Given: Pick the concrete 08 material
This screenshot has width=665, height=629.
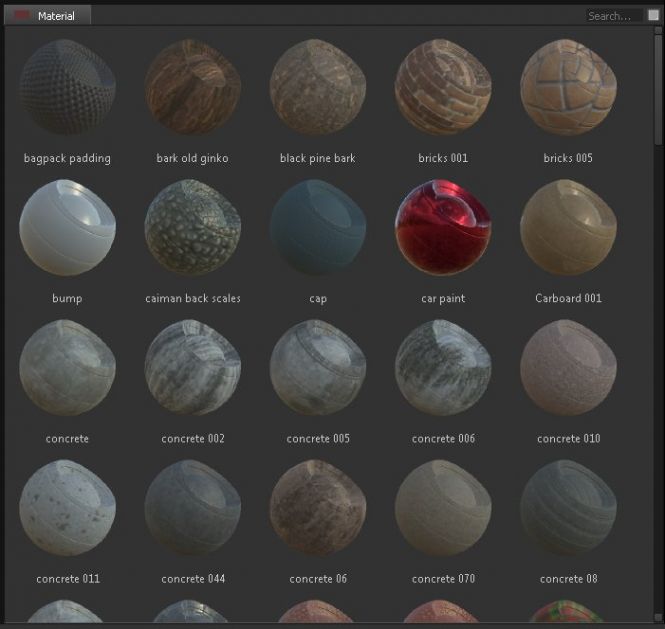Looking at the screenshot, I should [568, 508].
